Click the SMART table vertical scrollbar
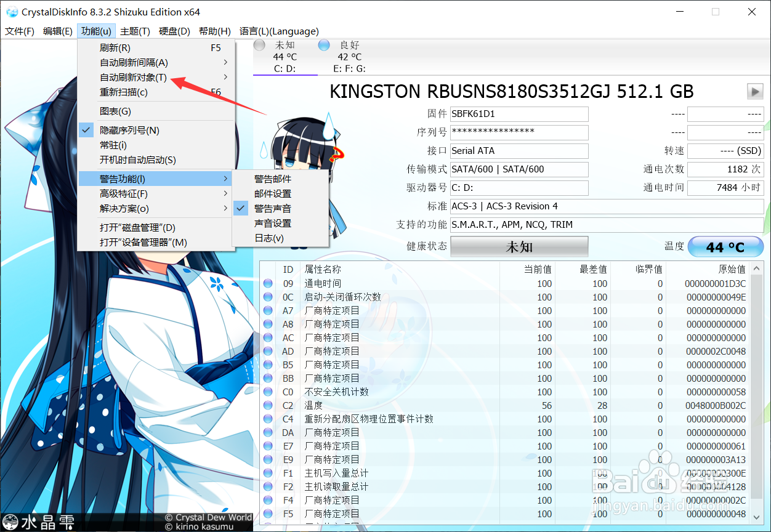Image resolution: width=771 pixels, height=532 pixels. [x=757, y=394]
